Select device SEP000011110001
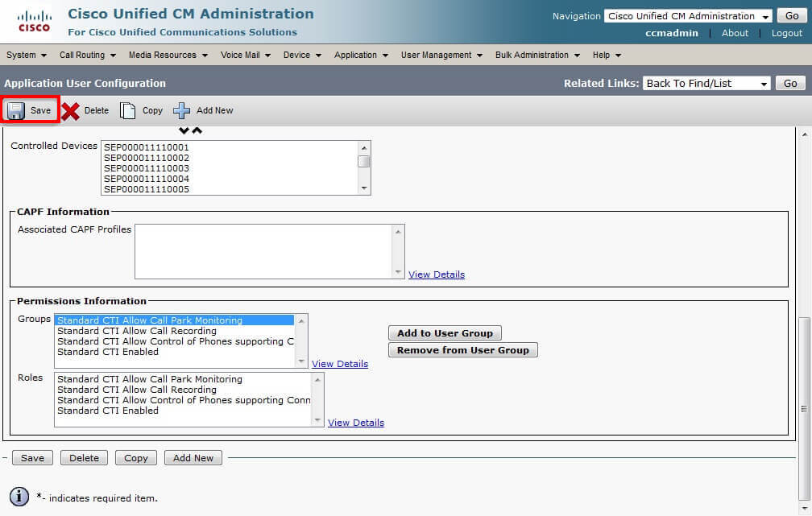 (147, 147)
